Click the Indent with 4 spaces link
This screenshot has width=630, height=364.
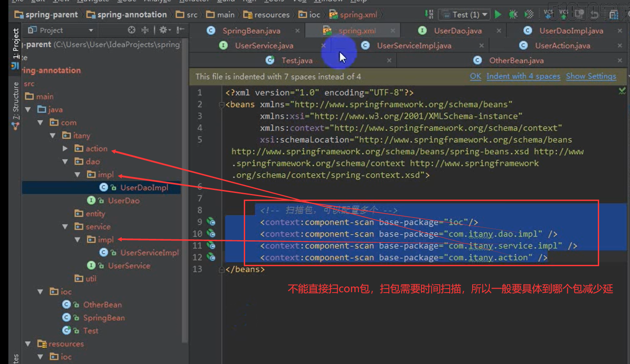coord(523,76)
